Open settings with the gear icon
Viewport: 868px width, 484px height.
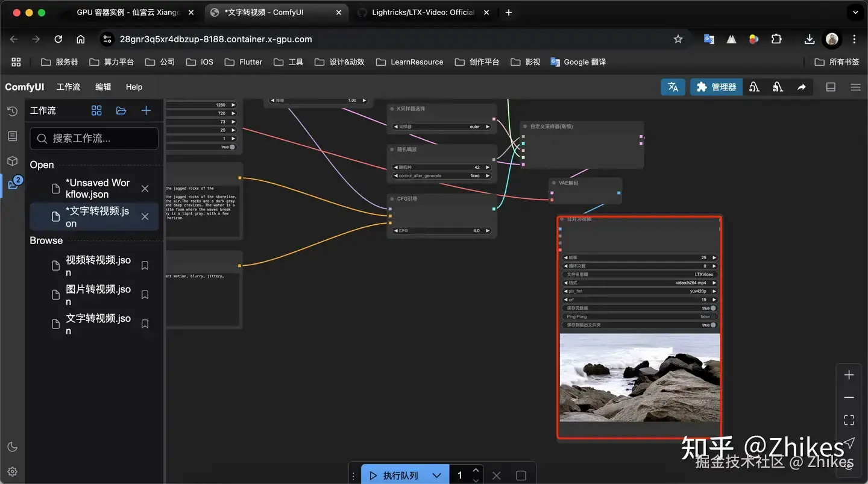click(x=12, y=471)
